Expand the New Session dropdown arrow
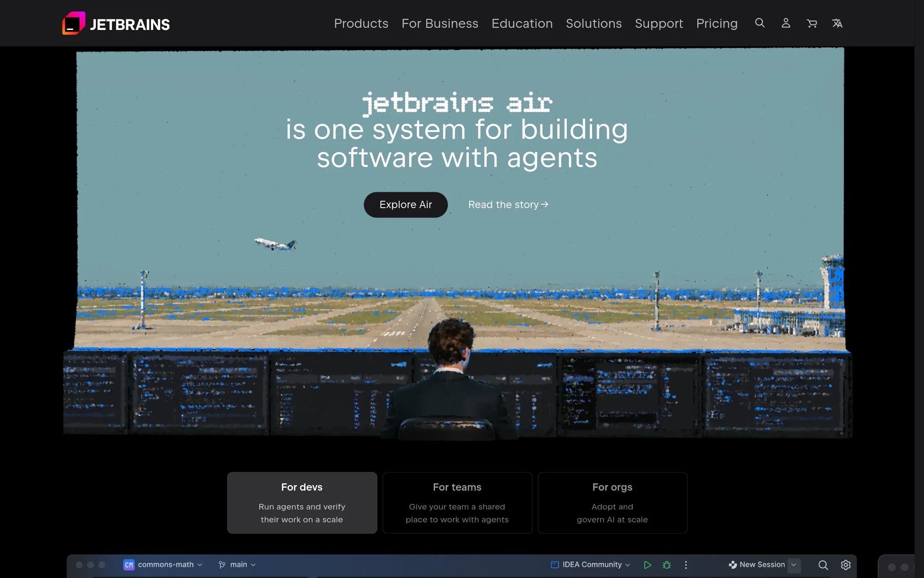The height and width of the screenshot is (578, 924). (794, 565)
